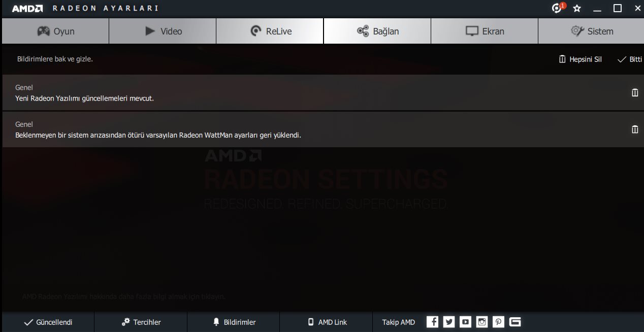Click the 'Bildirimlere bak ve gizle.' text
644x332 pixels.
pyautogui.click(x=55, y=59)
